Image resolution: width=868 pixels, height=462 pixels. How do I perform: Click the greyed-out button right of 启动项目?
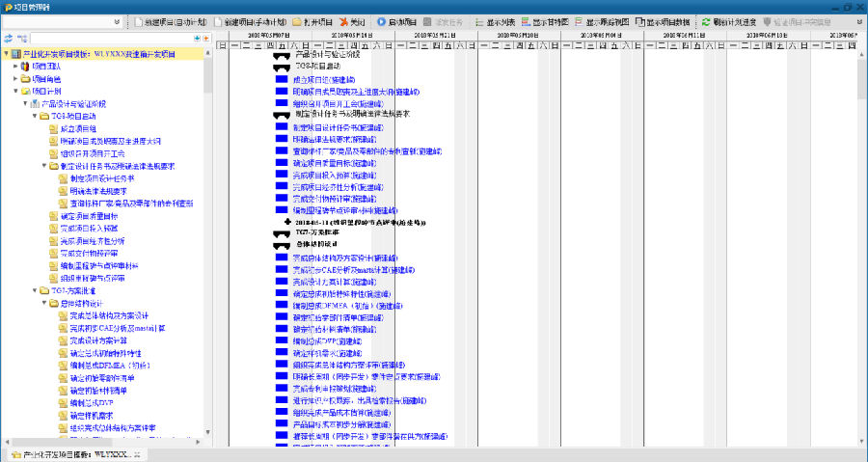(443, 22)
